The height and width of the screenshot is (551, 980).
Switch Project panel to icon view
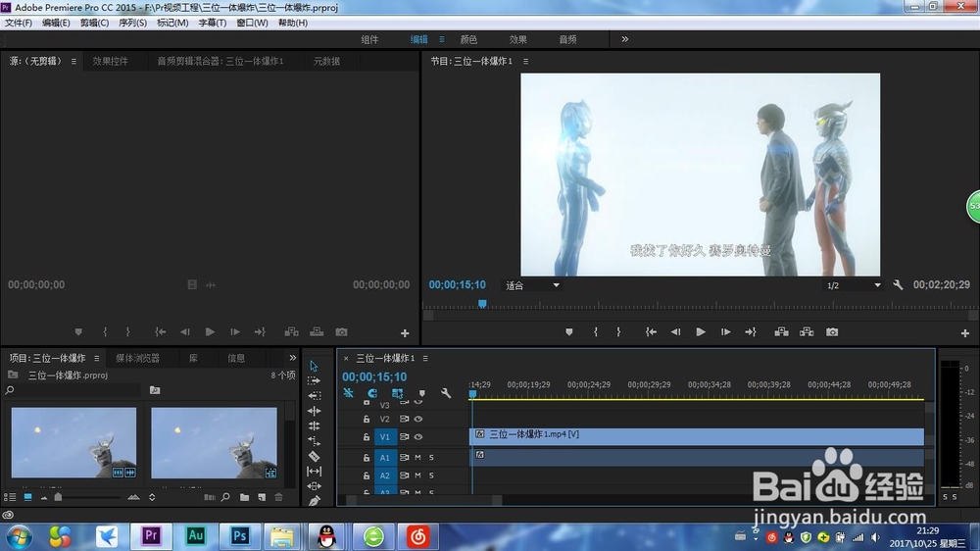click(27, 497)
